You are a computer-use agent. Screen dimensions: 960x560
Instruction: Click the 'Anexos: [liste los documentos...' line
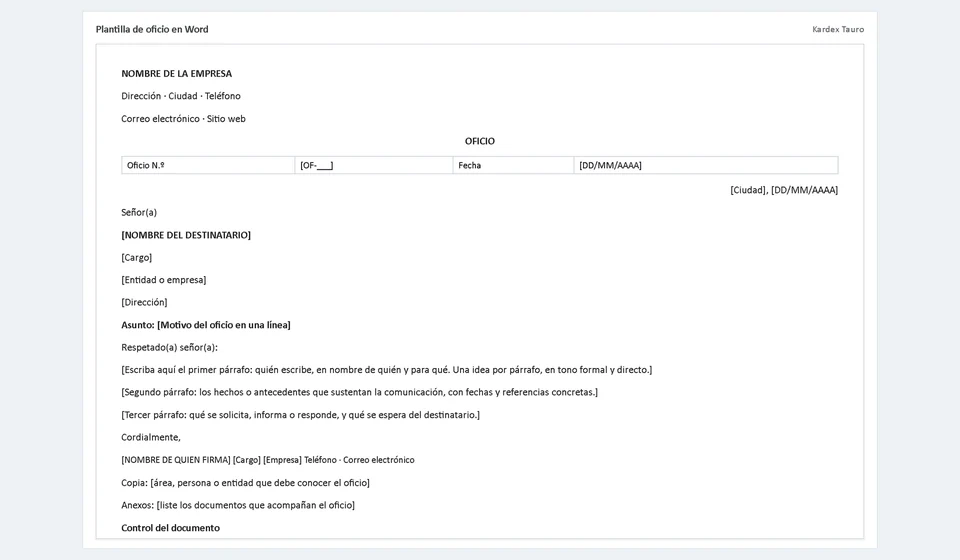[238, 505]
